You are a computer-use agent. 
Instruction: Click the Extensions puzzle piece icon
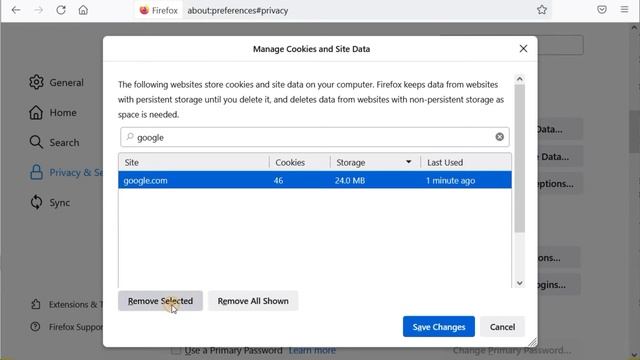[36, 304]
